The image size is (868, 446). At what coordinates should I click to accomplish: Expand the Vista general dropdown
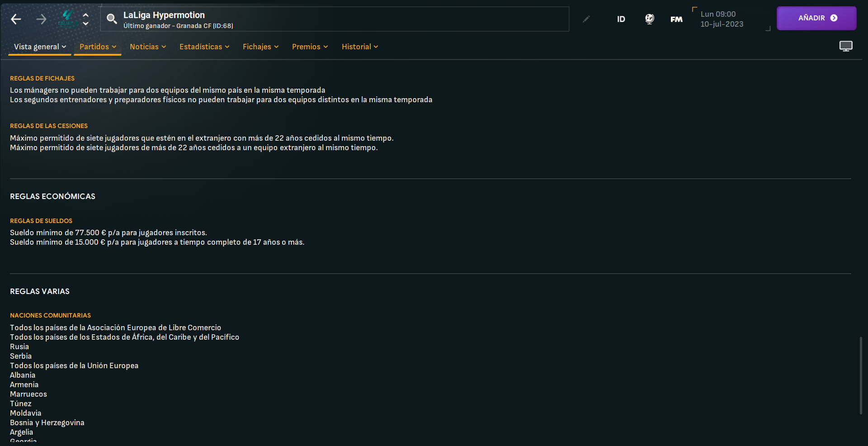coord(40,47)
